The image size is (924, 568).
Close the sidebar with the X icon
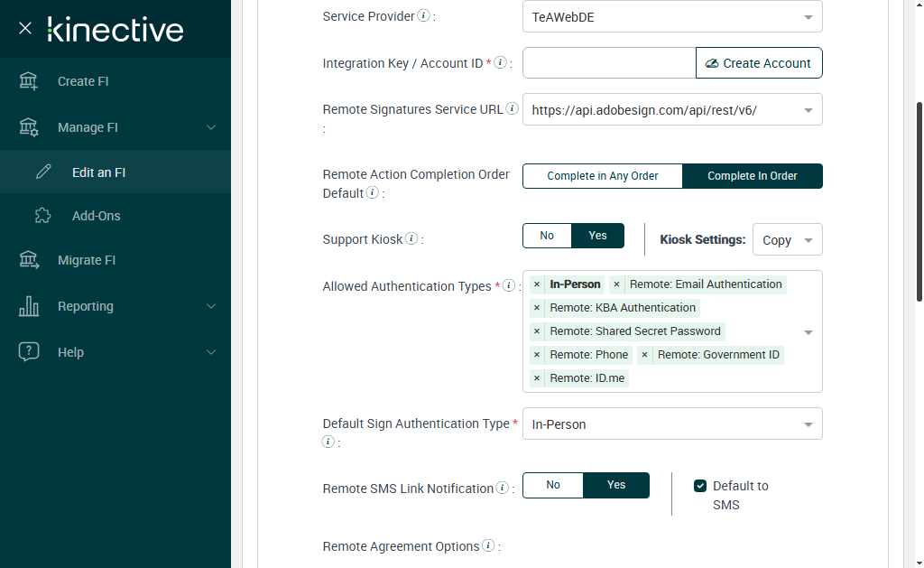coord(25,28)
